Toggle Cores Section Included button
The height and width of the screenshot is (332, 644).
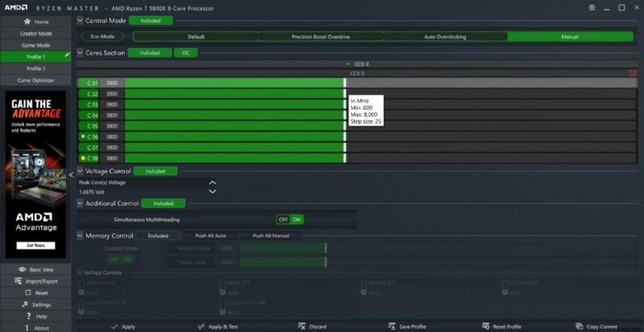point(150,53)
